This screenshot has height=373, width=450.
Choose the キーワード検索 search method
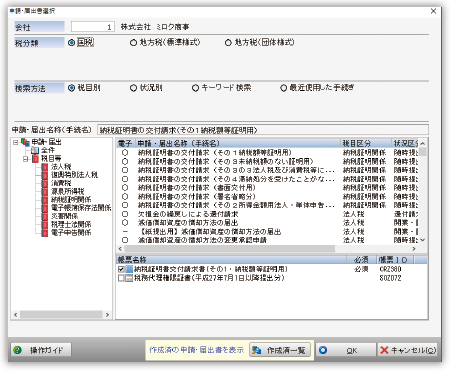(195, 88)
